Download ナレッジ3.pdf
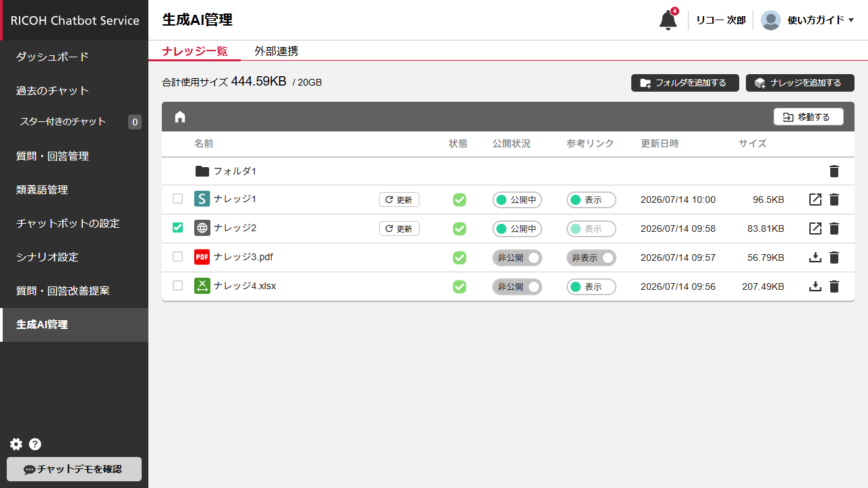This screenshot has width=868, height=488. pyautogui.click(x=815, y=257)
